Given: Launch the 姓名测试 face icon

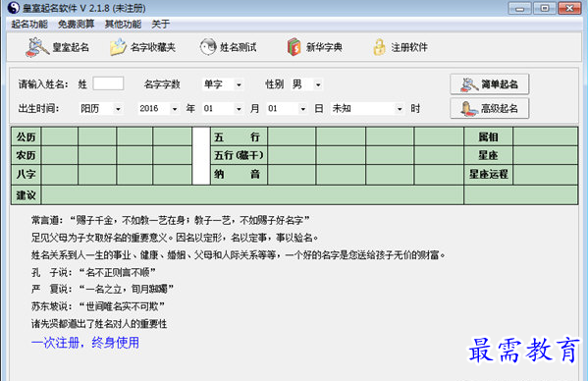Looking at the screenshot, I should tap(208, 47).
